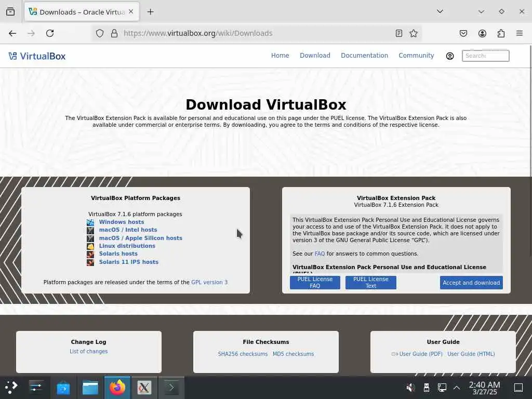This screenshot has width=532, height=399.
Task: Open the MD5 checksums link
Action: 293,354
